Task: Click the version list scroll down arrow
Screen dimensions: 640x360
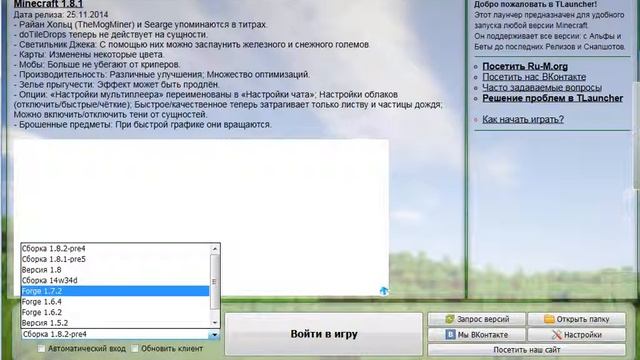Action: (x=215, y=323)
